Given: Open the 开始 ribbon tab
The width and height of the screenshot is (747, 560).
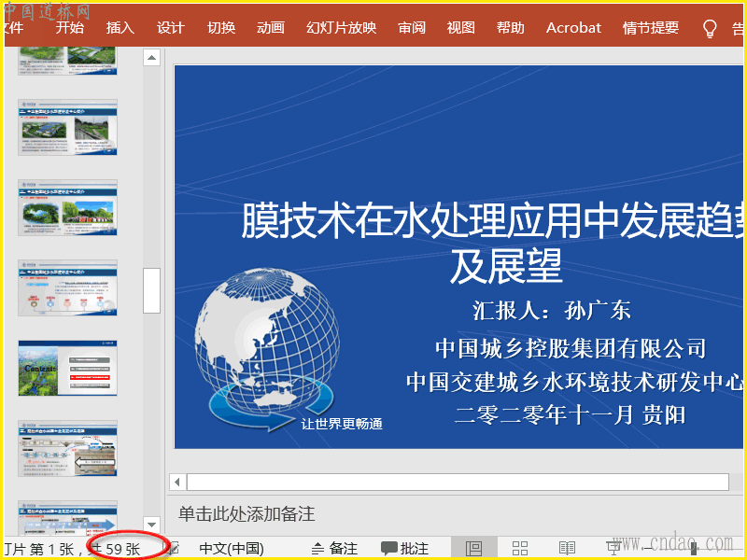Looking at the screenshot, I should (69, 28).
